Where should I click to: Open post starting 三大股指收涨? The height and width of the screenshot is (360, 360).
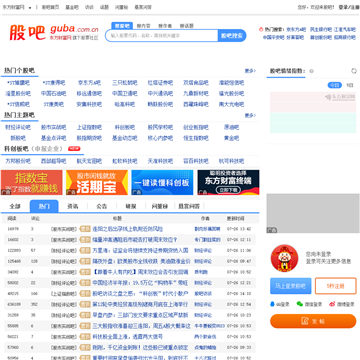click(x=141, y=326)
